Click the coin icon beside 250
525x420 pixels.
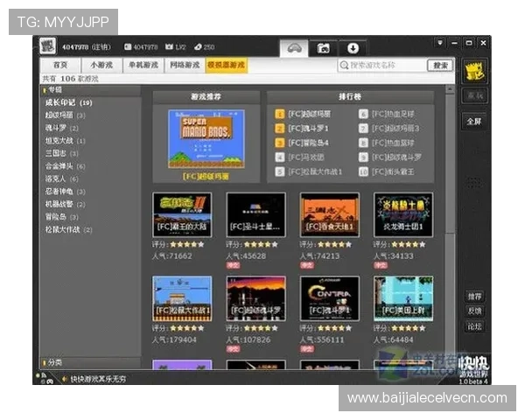tap(198, 47)
